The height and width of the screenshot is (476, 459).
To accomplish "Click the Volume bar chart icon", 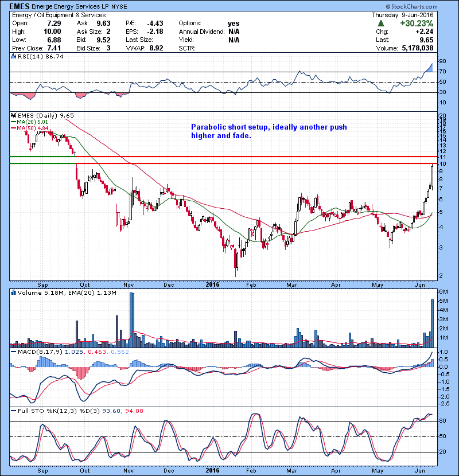I will pyautogui.click(x=13, y=292).
